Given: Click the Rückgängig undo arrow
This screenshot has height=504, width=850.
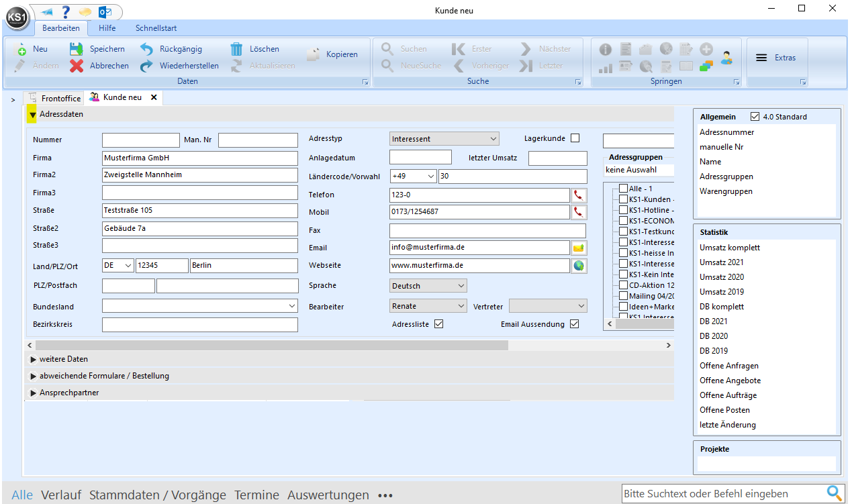Looking at the screenshot, I should click(x=146, y=49).
